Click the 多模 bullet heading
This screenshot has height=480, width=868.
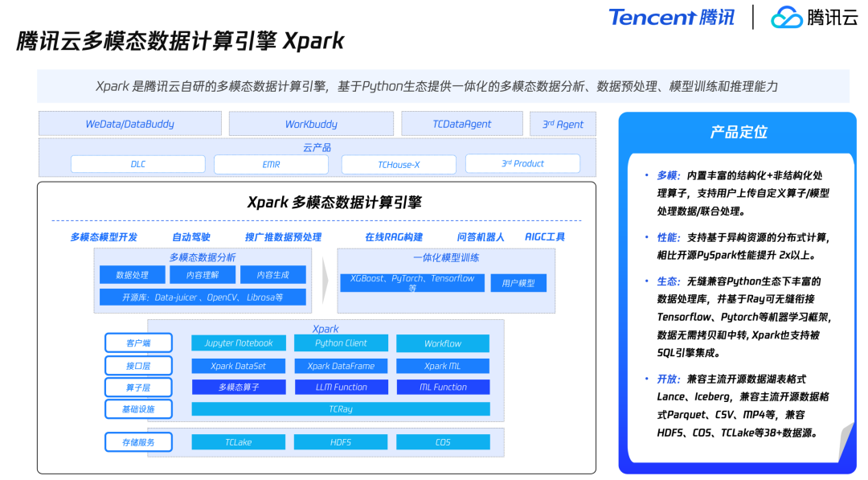pos(669,175)
